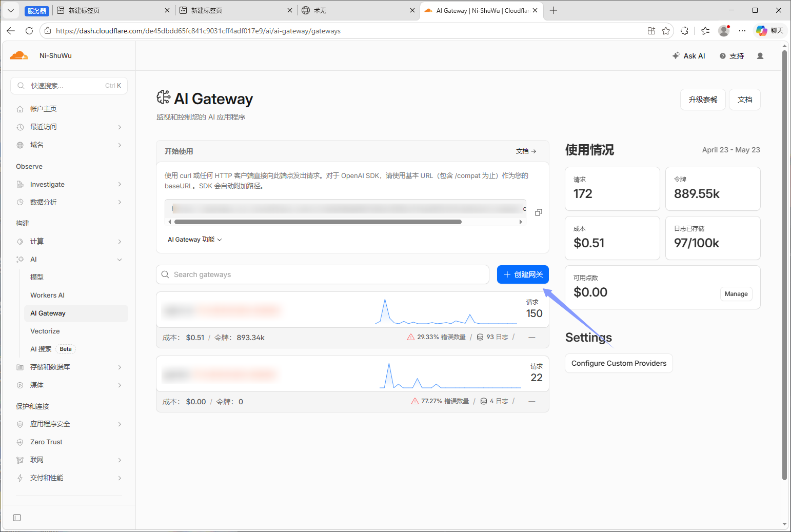Open the browser extensions puzzle icon

coord(684,31)
